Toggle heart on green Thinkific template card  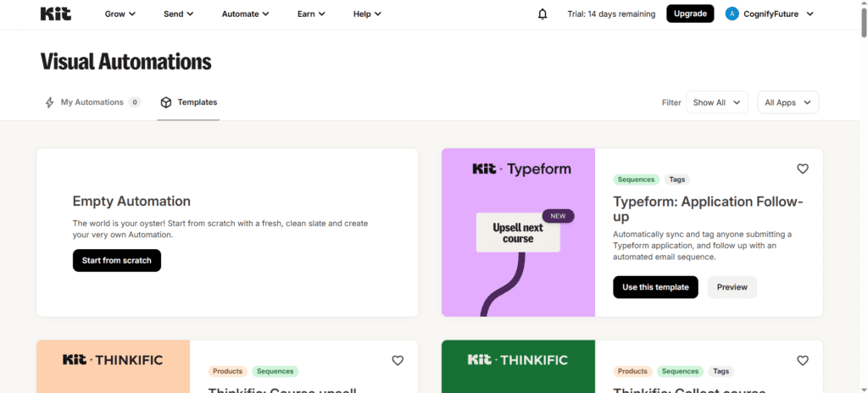[803, 360]
